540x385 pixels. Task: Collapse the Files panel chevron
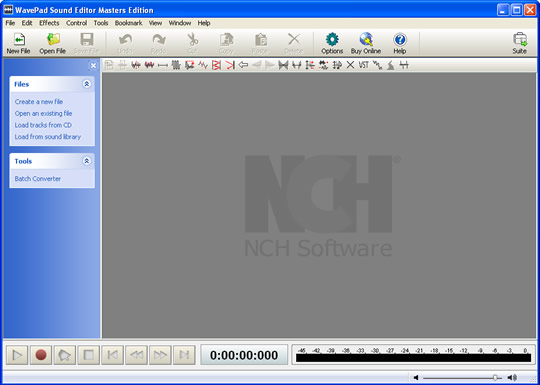point(87,84)
